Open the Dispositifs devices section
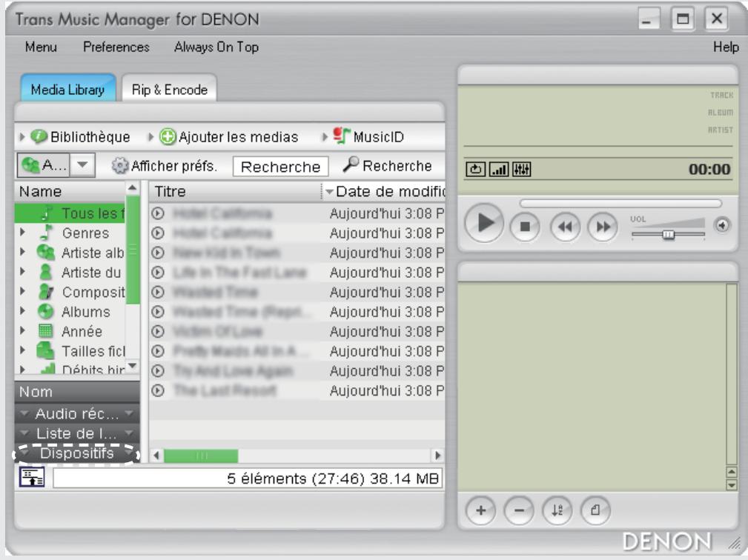Screen dimensions: 748x560 pos(77,453)
